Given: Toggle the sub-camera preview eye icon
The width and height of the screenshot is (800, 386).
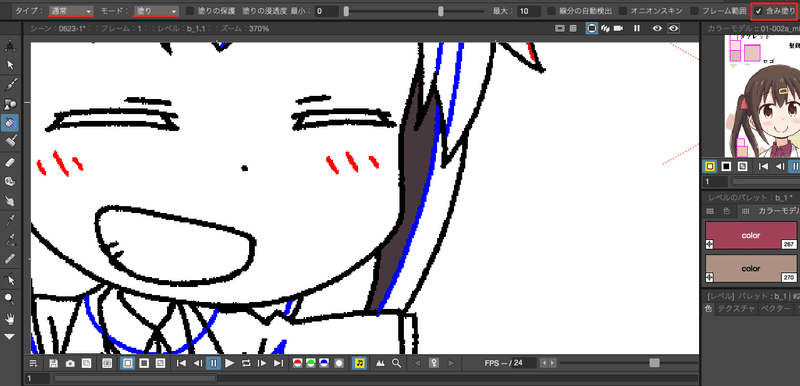Looking at the screenshot, I should click(x=673, y=29).
